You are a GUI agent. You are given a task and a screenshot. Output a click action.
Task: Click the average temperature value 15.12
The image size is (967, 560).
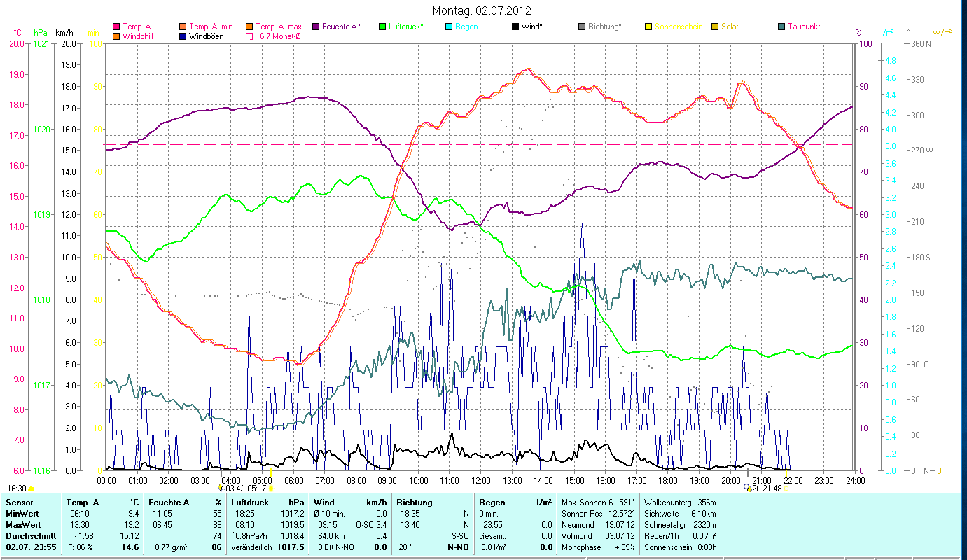click(129, 535)
